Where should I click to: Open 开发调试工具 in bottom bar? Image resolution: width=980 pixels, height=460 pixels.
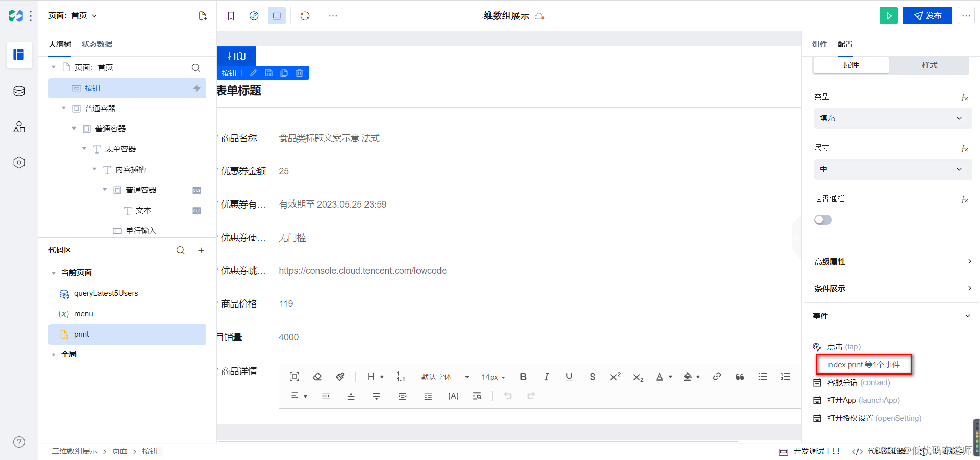(810, 451)
